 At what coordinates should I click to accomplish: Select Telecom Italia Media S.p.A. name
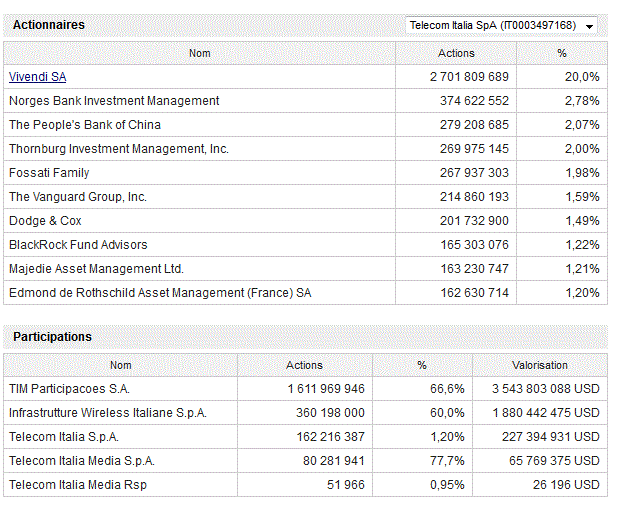click(x=82, y=461)
